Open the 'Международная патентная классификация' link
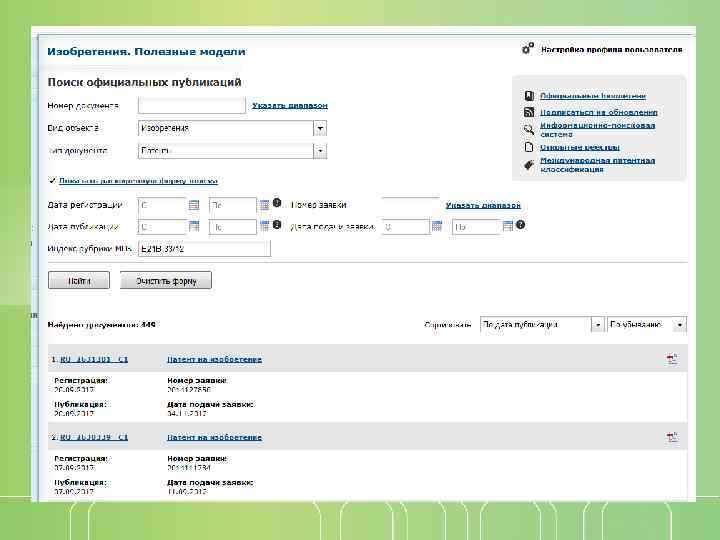Viewport: 720px width, 540px height. 597,165
